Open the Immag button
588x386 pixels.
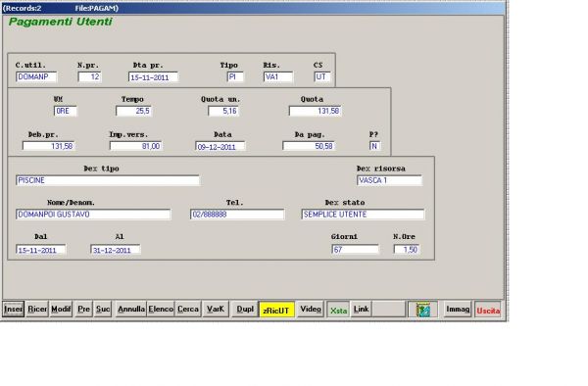[458, 310]
